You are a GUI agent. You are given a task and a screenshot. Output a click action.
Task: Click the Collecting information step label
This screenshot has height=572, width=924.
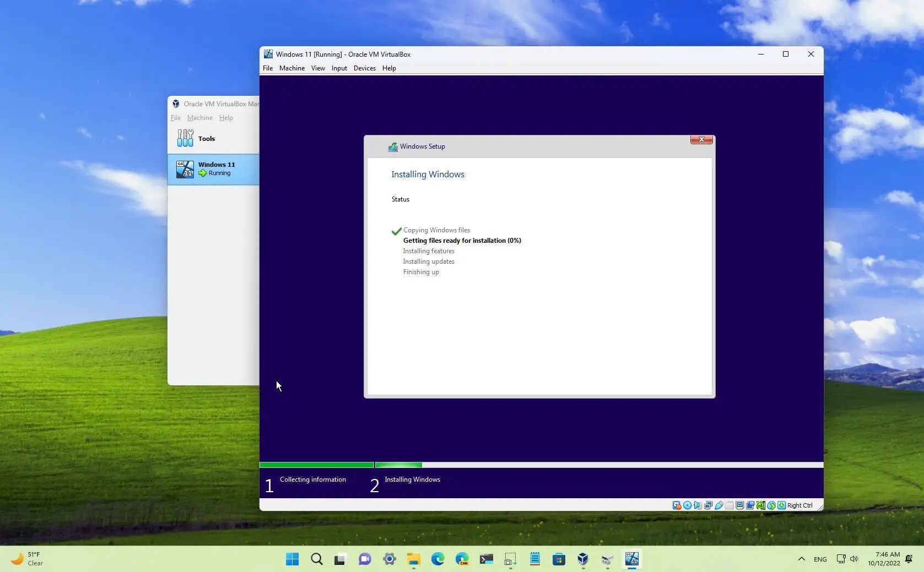point(312,480)
